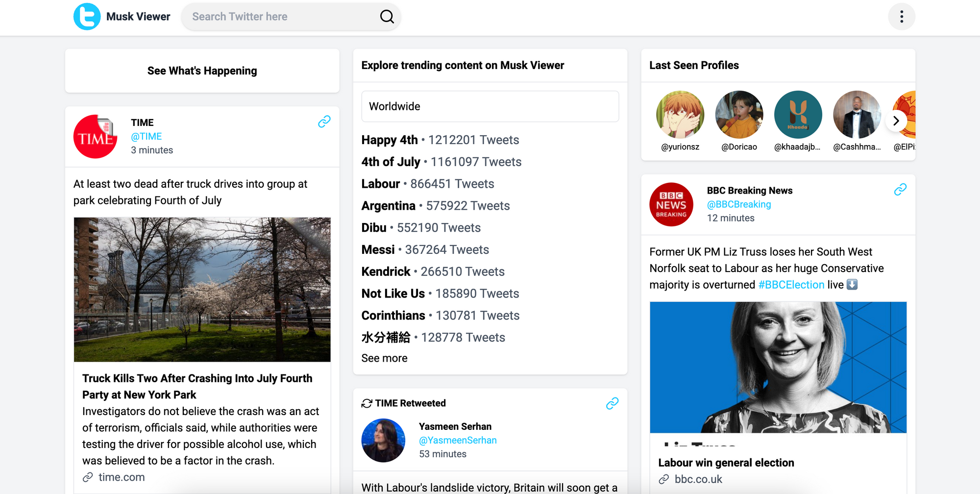Click the Labour win general election headline

coord(726,463)
